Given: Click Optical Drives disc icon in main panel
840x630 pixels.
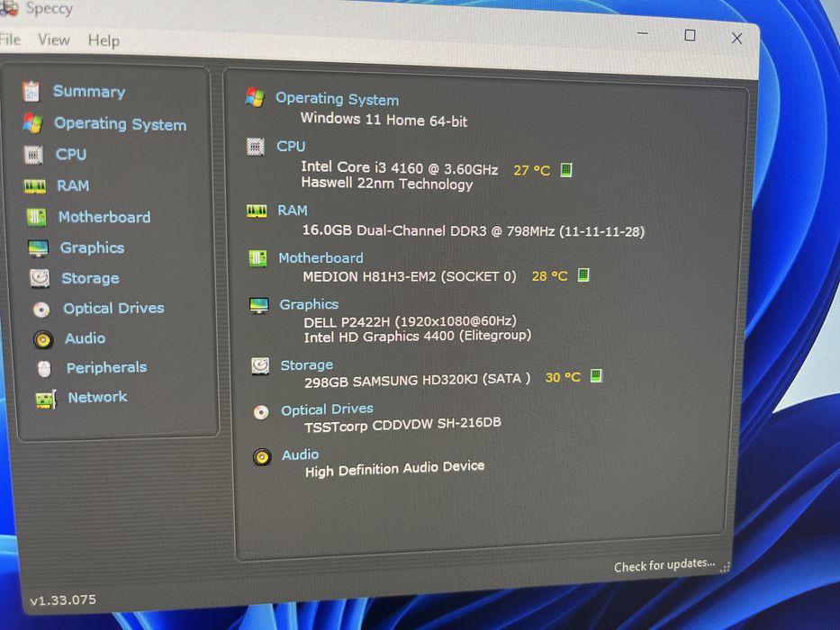Looking at the screenshot, I should 261,412.
